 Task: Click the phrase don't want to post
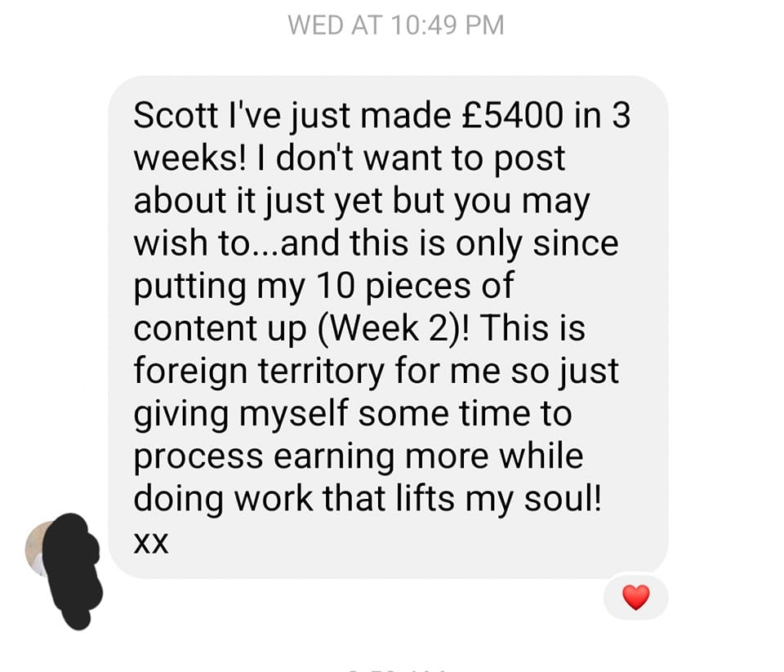(420, 158)
